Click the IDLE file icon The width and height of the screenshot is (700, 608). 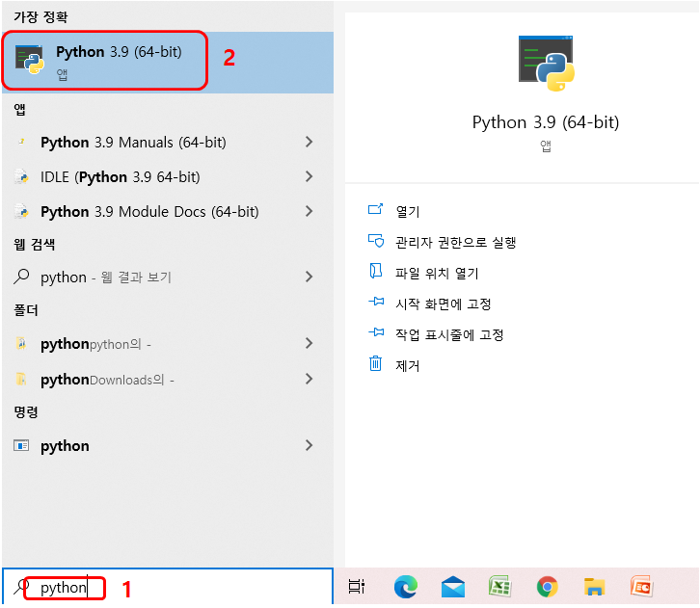coord(21,176)
